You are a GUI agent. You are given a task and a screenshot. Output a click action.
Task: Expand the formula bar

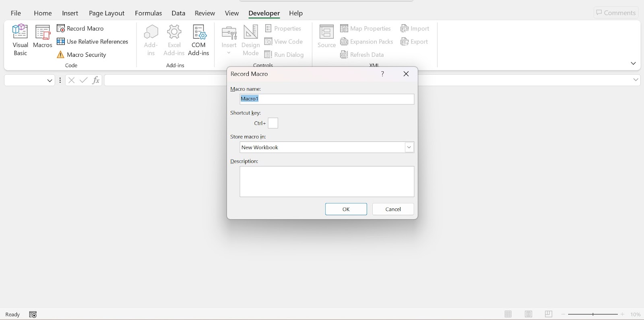pos(636,80)
